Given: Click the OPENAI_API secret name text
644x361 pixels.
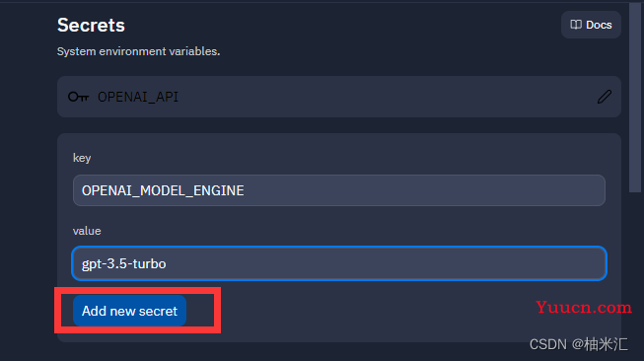Looking at the screenshot, I should 138,97.
